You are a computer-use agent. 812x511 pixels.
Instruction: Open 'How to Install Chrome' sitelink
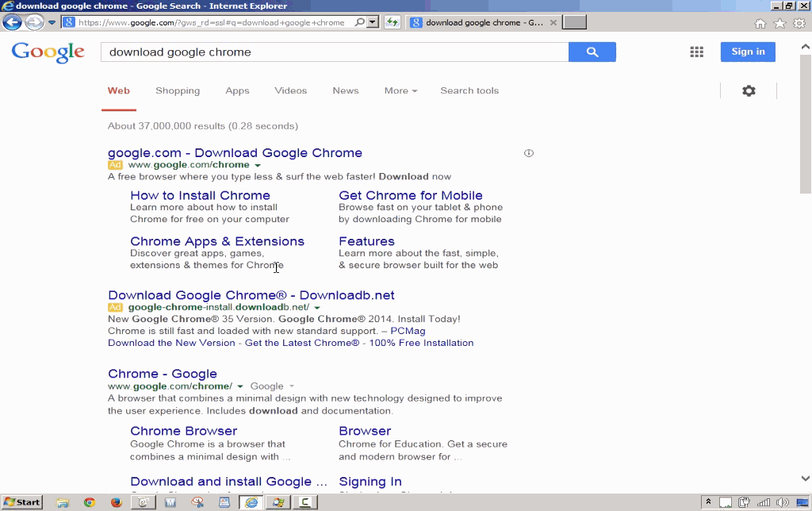[x=200, y=195]
